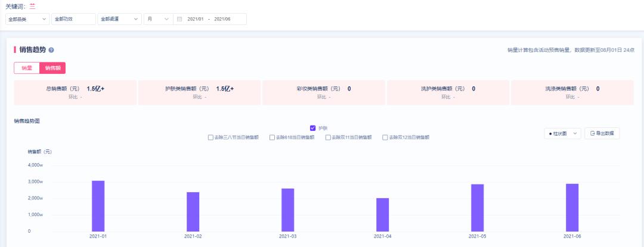This screenshot has width=644, height=247.
Task: Click the end date 2021/06 field
Action: (x=222, y=19)
